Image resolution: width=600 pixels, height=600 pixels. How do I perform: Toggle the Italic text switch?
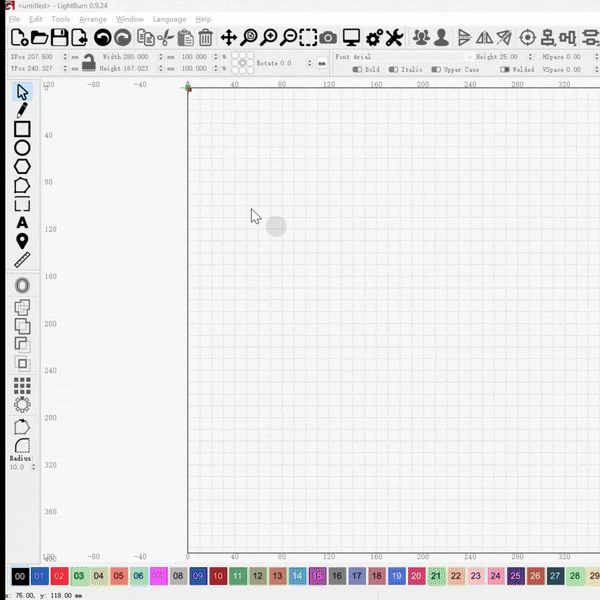(x=393, y=70)
